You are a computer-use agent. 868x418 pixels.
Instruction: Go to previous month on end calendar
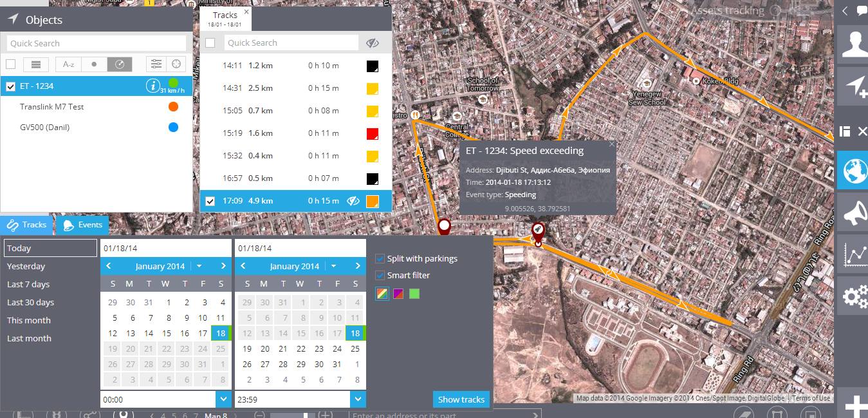(x=243, y=266)
